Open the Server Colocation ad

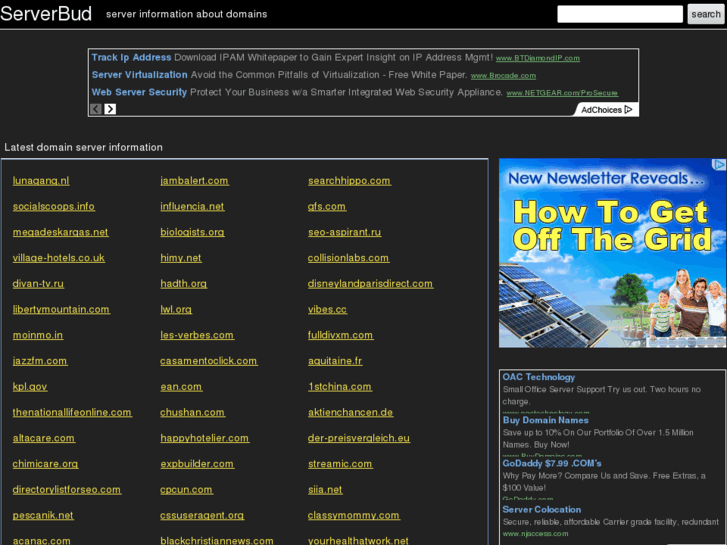click(x=542, y=509)
